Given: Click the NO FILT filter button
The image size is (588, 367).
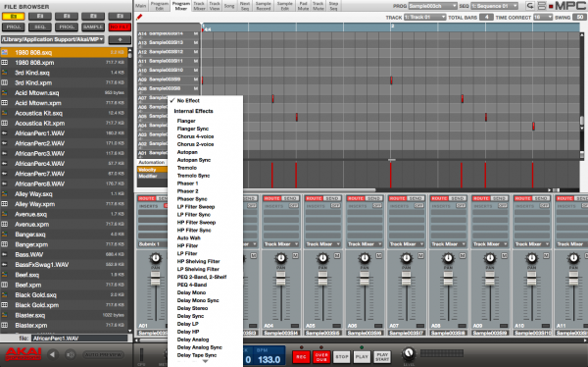Looking at the screenshot, I should click(120, 27).
